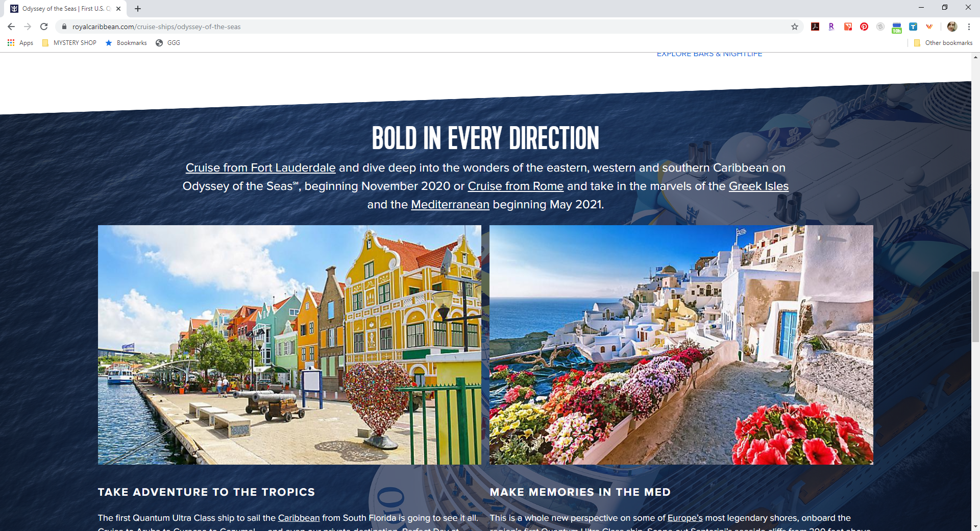This screenshot has width=980, height=531.
Task: Open a new browser tab
Action: click(138, 9)
